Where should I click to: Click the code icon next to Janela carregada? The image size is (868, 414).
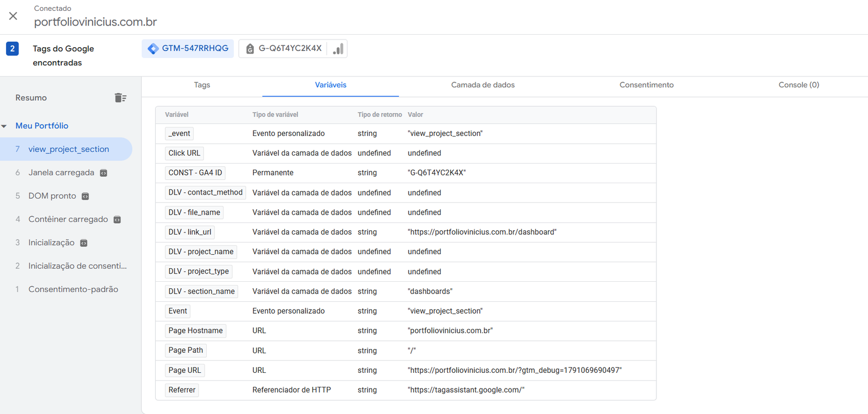tap(104, 173)
